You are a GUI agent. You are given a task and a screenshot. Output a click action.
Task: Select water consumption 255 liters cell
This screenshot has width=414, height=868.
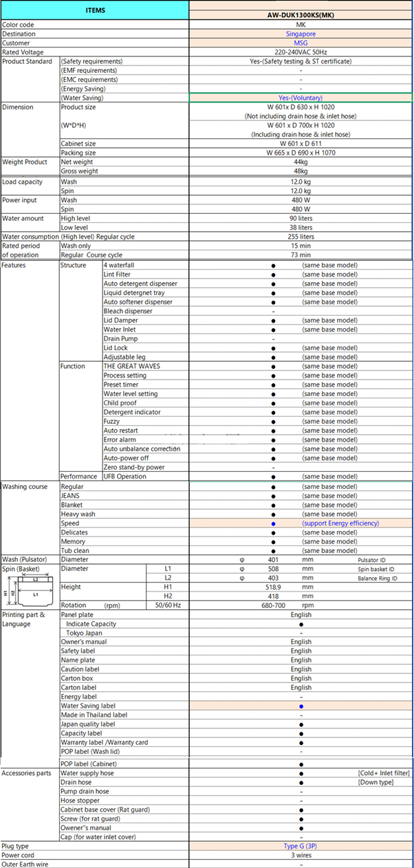pyautogui.click(x=301, y=237)
